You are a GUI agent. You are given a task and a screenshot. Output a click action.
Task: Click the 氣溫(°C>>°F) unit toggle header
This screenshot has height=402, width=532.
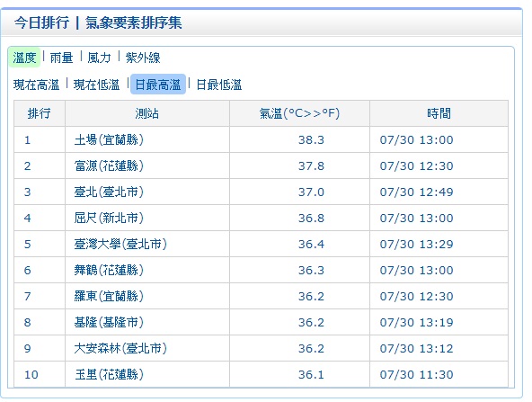pos(299,113)
